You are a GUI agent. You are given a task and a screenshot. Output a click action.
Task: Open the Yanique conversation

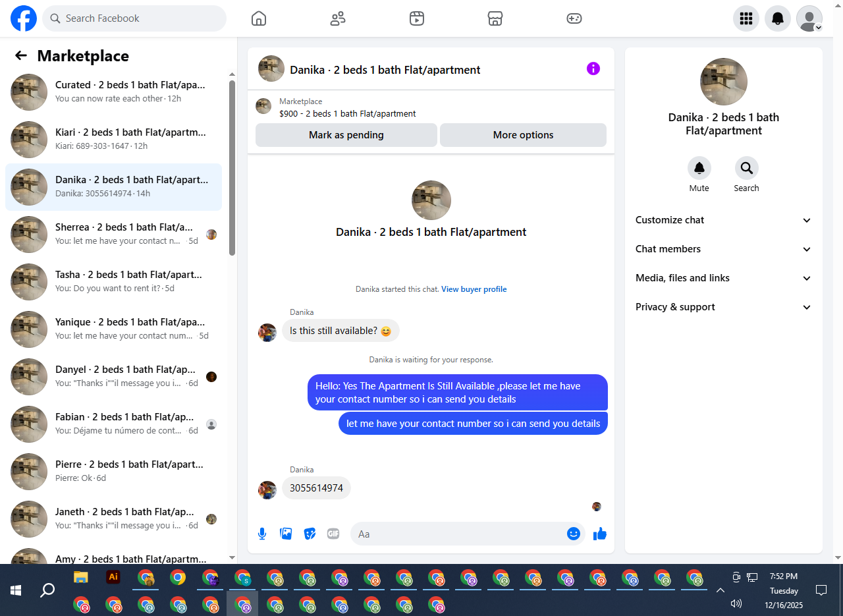pos(113,329)
